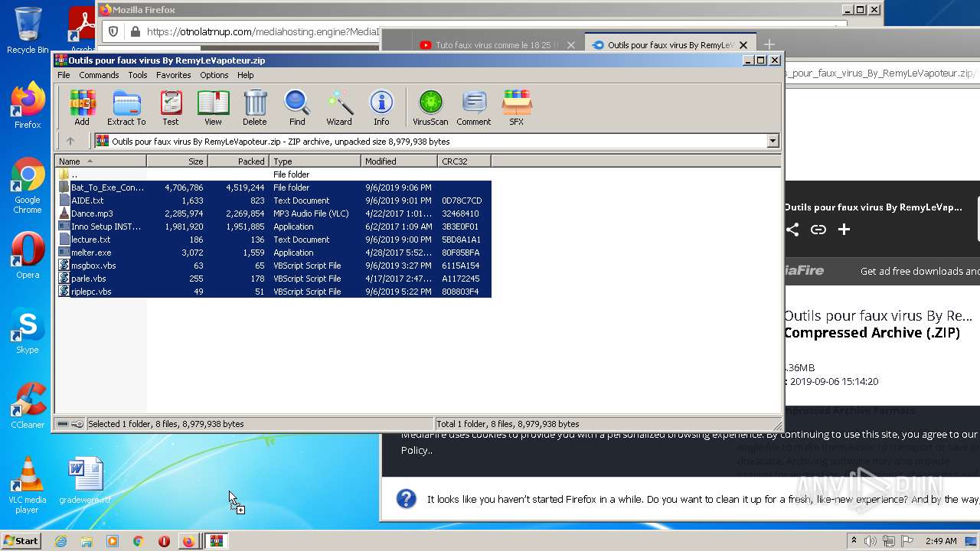The image size is (980, 551).
Task: Open Recycle Bin on desktop
Action: click(x=28, y=31)
